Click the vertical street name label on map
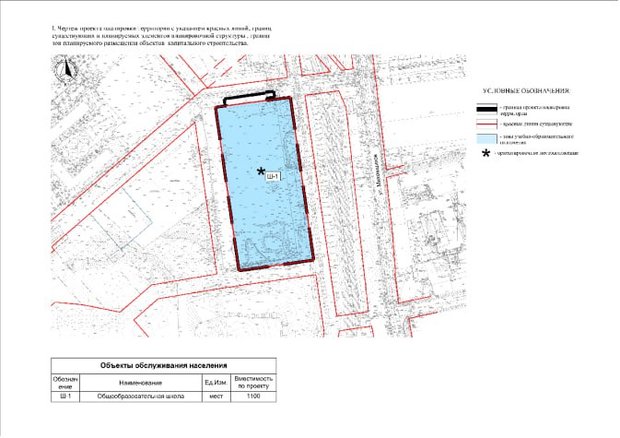The width and height of the screenshot is (620, 438). tap(372, 165)
